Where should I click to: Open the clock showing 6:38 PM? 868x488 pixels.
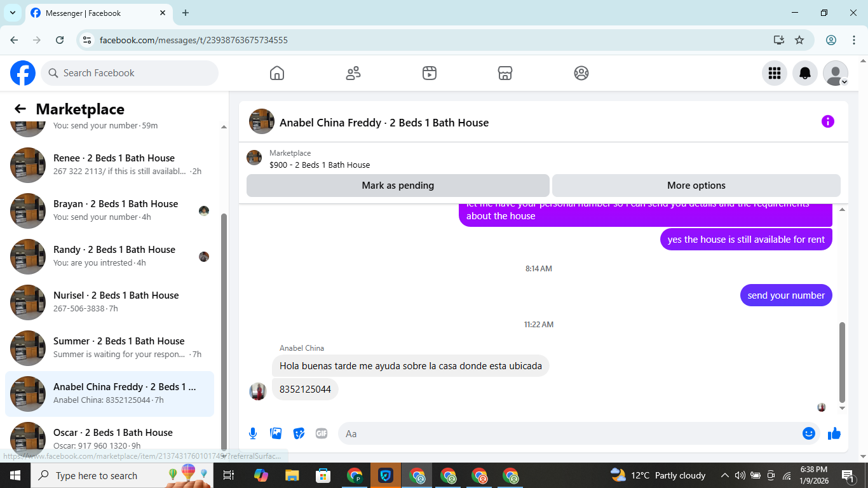click(x=815, y=475)
